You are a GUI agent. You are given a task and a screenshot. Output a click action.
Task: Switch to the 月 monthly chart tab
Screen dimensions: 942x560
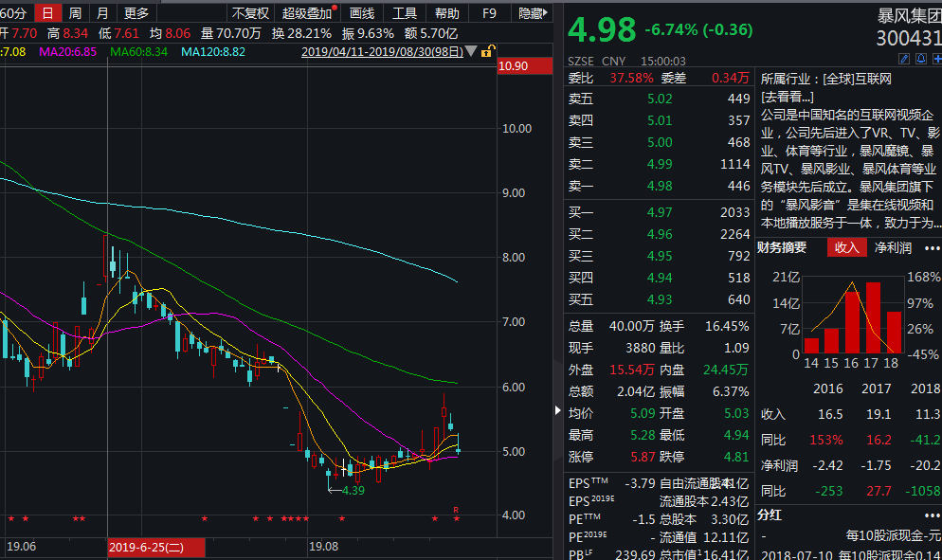[x=102, y=12]
